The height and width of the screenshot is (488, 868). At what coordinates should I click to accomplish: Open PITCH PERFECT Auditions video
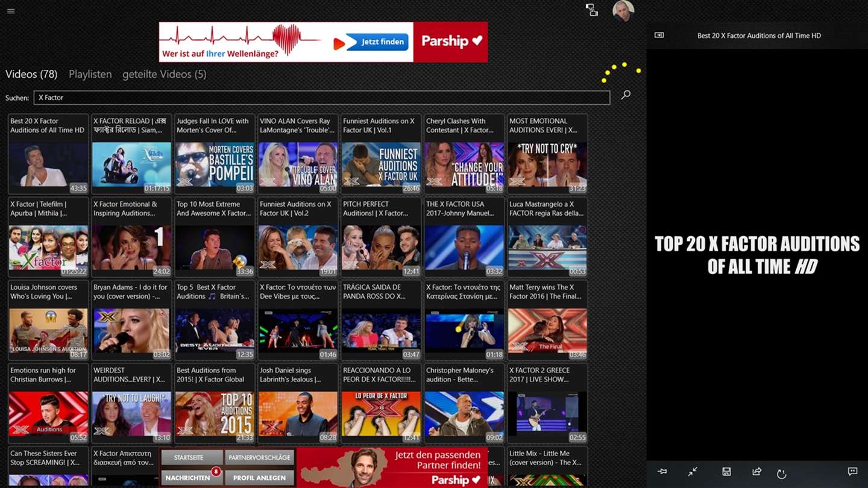(381, 237)
